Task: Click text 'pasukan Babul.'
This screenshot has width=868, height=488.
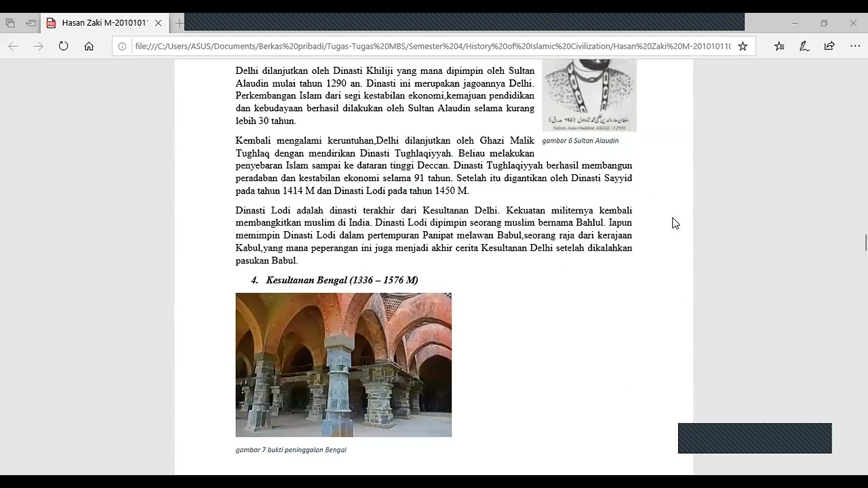Action: tap(267, 260)
